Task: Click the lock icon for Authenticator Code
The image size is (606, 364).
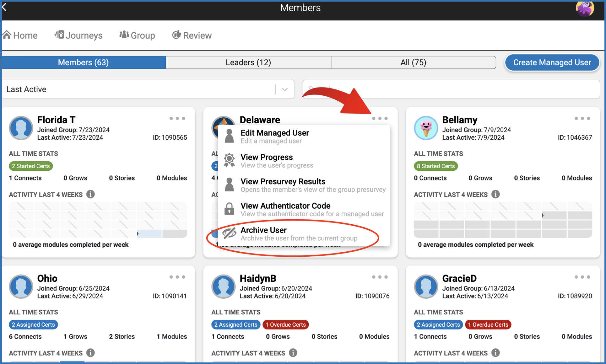Action: pyautogui.click(x=229, y=209)
